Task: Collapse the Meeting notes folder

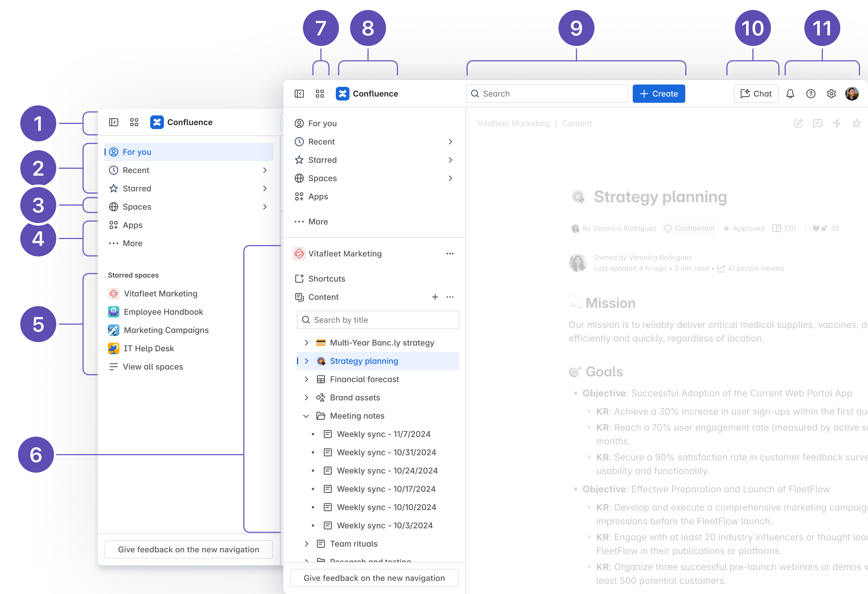Action: point(306,416)
